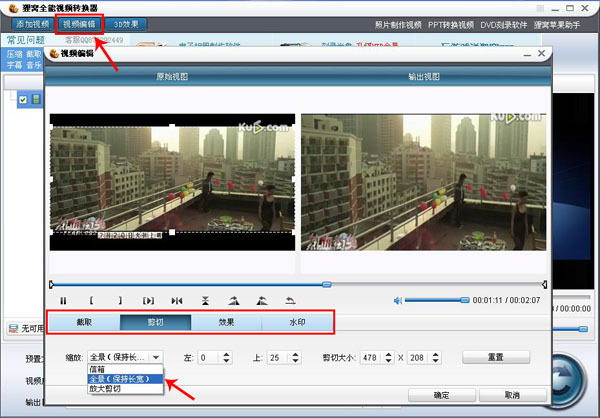Close the 视频编辑 dialog

(541, 54)
